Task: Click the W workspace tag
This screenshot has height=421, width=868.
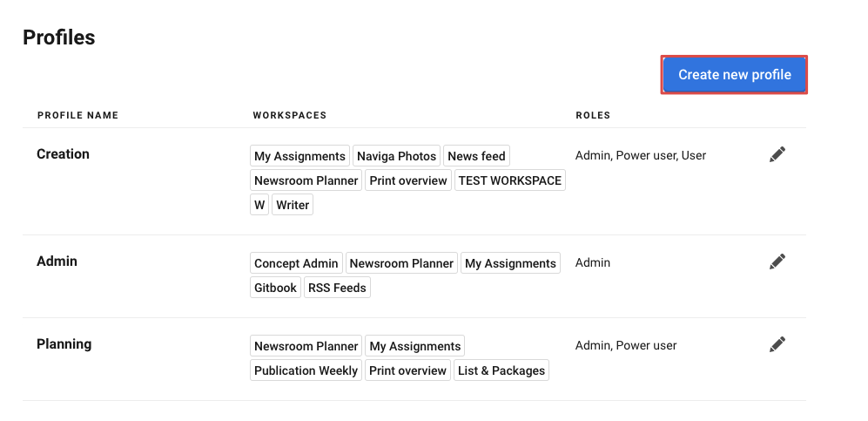Action: (259, 205)
